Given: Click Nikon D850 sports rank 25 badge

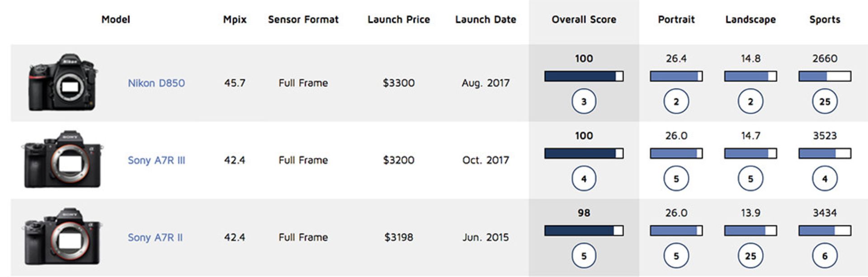Looking at the screenshot, I should (x=825, y=102).
